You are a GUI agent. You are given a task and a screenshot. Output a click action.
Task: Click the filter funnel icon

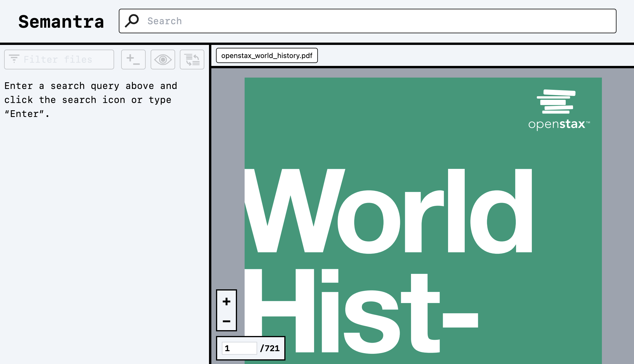pos(14,59)
